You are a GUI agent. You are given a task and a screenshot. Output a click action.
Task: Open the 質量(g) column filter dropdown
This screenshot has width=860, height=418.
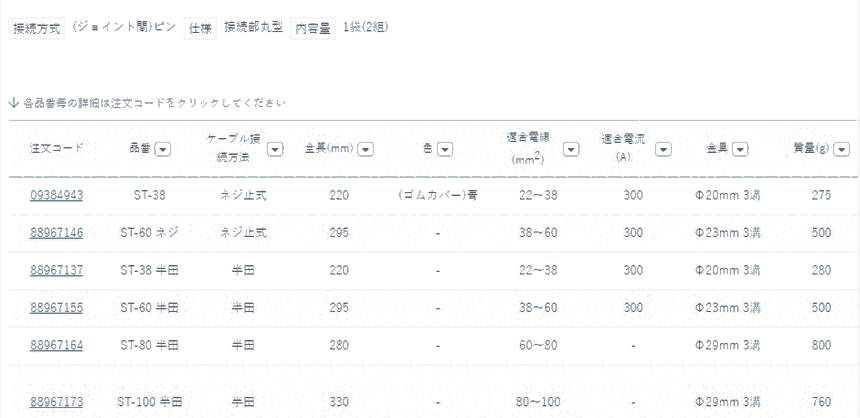841,149
